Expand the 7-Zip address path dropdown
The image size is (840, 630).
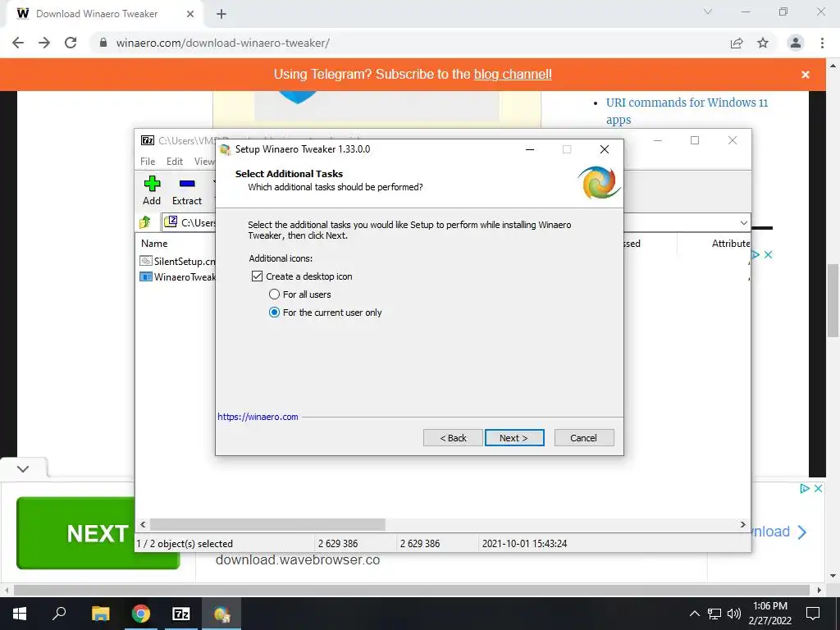click(743, 222)
